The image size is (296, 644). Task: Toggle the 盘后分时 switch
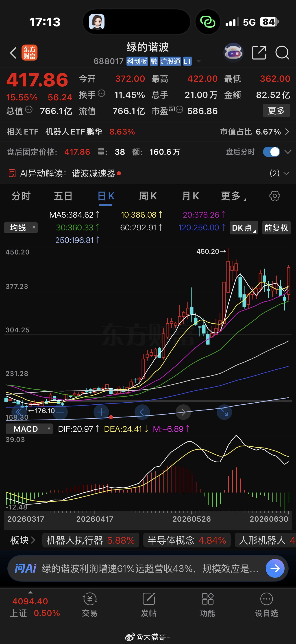coord(271,152)
